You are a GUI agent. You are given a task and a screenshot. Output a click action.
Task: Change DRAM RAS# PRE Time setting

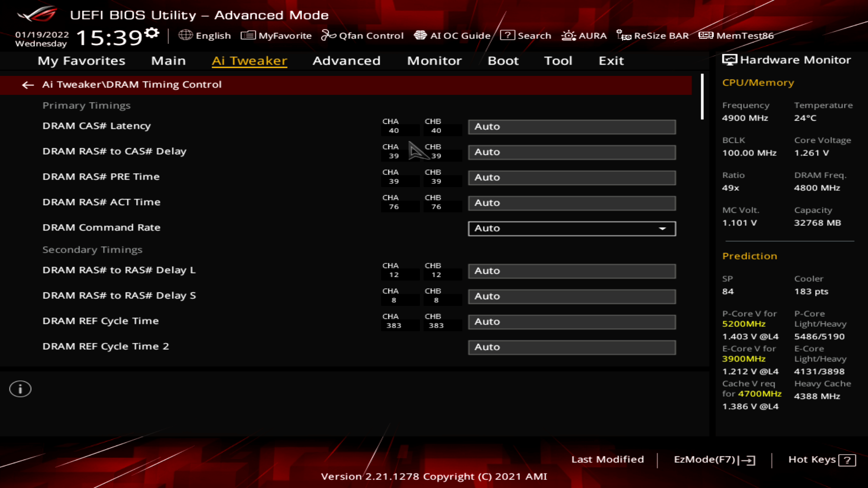571,177
